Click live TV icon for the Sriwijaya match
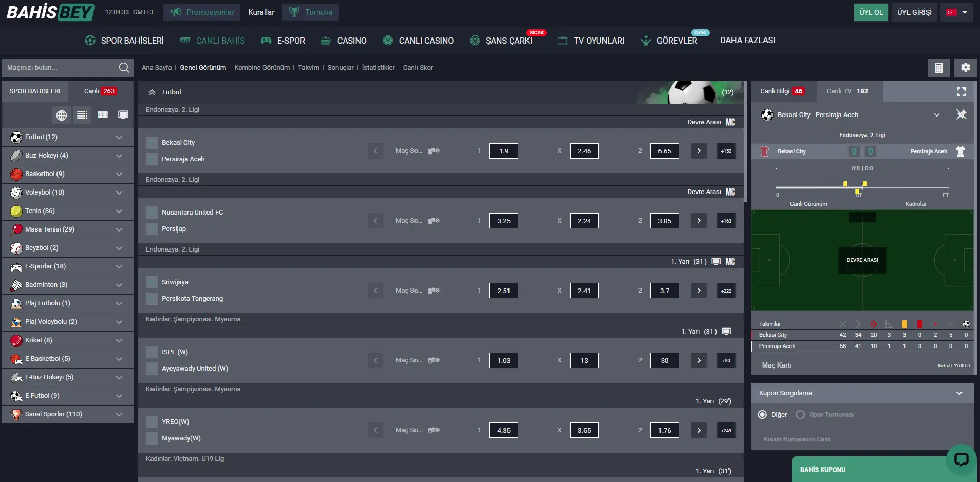The image size is (980, 482). [716, 262]
